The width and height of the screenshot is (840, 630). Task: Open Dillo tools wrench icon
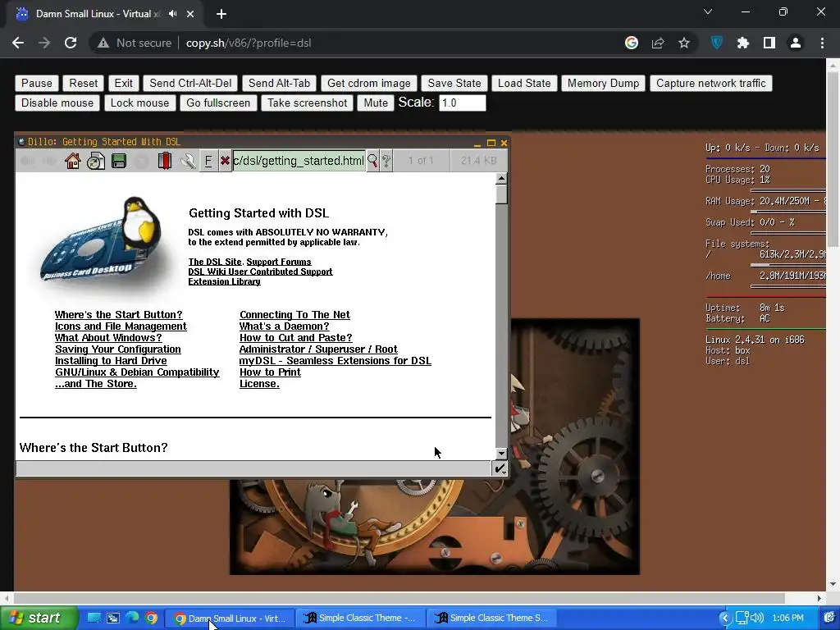click(188, 161)
